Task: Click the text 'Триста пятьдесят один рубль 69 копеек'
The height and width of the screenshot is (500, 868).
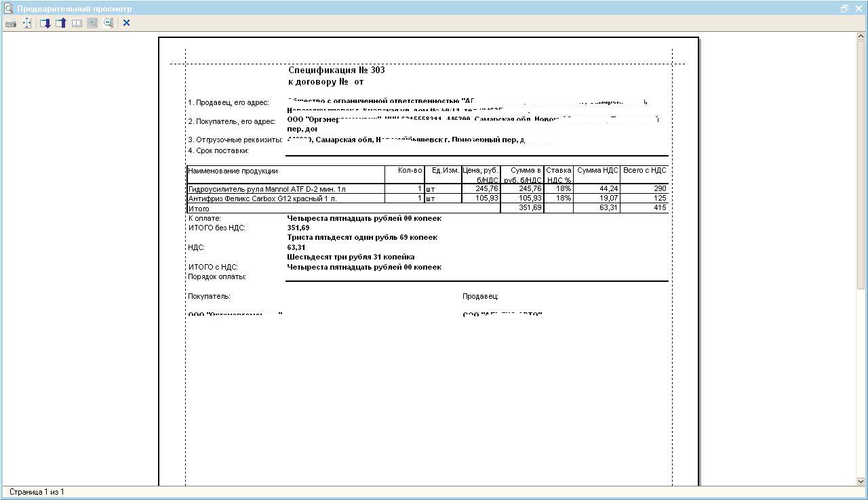Action: (362, 238)
